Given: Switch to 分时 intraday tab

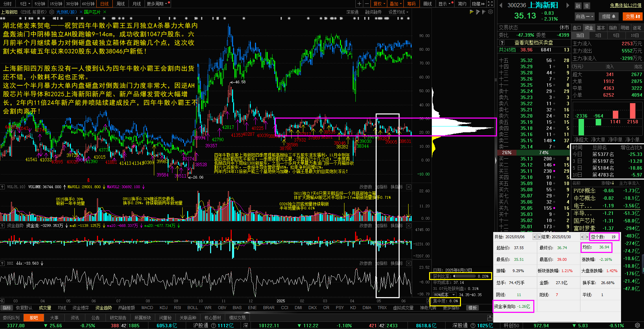Looking at the screenshot, I should pyautogui.click(x=8, y=4).
